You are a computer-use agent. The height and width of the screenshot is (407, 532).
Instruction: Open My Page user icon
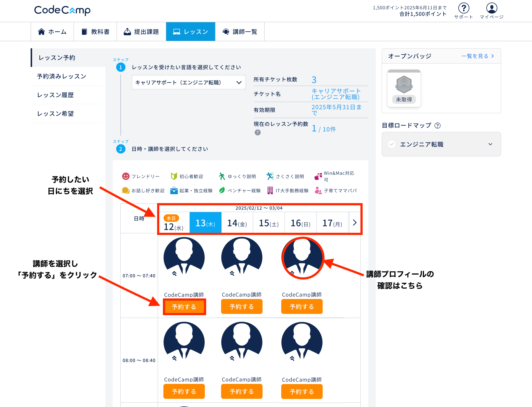click(491, 8)
